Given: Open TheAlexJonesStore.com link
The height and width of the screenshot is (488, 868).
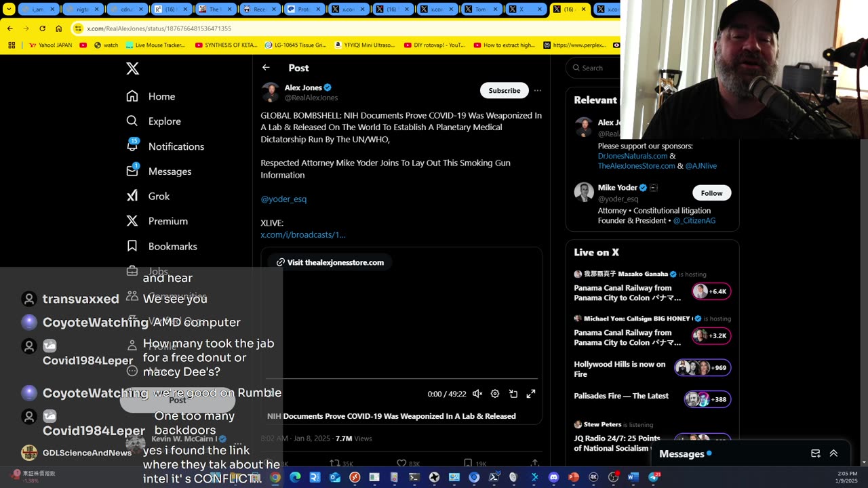Looking at the screenshot, I should click(636, 166).
